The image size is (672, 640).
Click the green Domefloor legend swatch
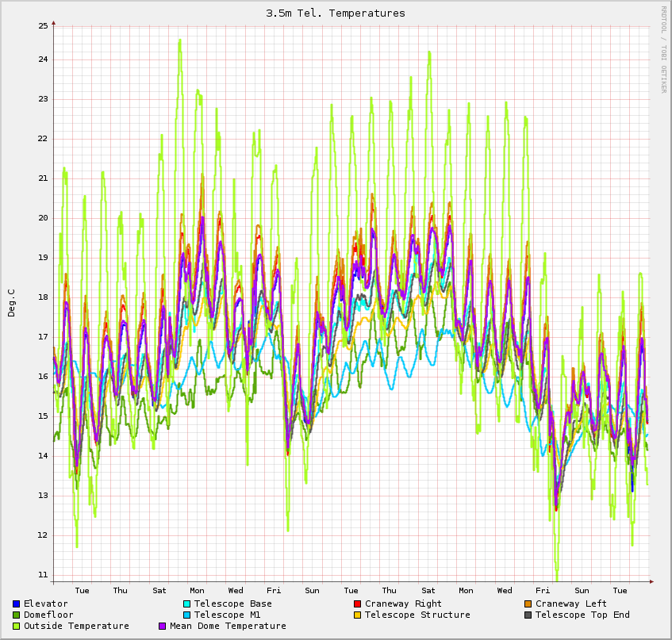[17, 615]
